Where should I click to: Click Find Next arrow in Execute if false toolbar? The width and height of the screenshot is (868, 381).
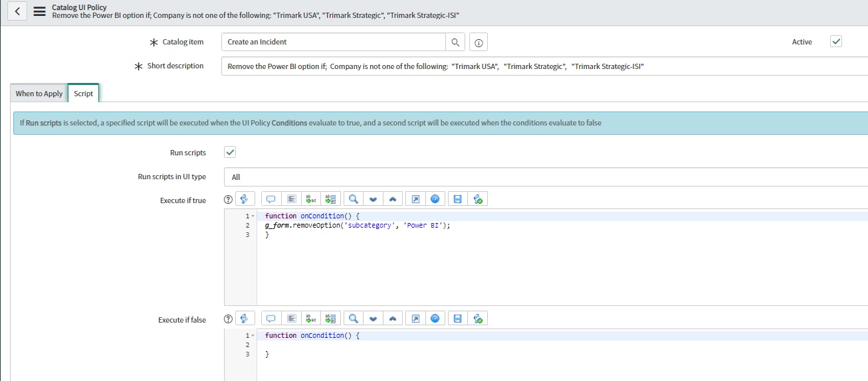click(373, 319)
